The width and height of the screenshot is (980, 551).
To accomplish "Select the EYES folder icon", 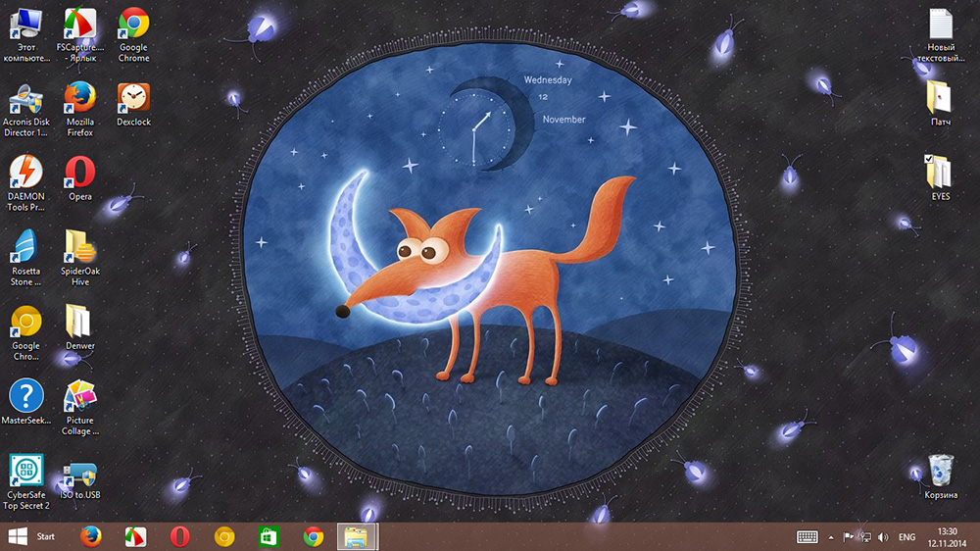I will click(x=941, y=178).
